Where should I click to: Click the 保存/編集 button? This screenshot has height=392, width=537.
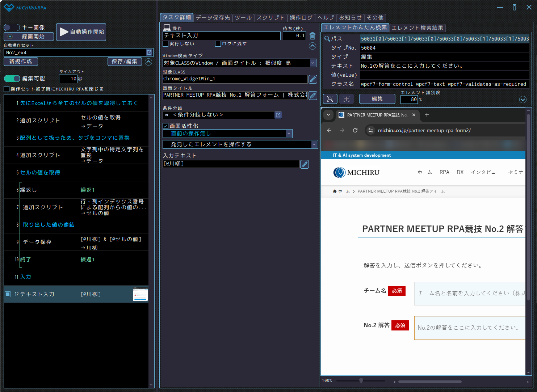[124, 62]
